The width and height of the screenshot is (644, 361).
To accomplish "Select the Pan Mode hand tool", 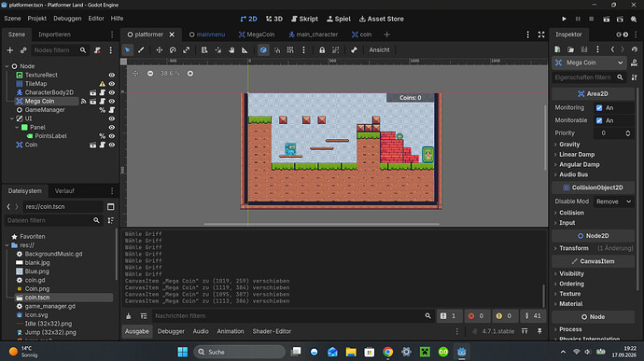I will (x=231, y=50).
